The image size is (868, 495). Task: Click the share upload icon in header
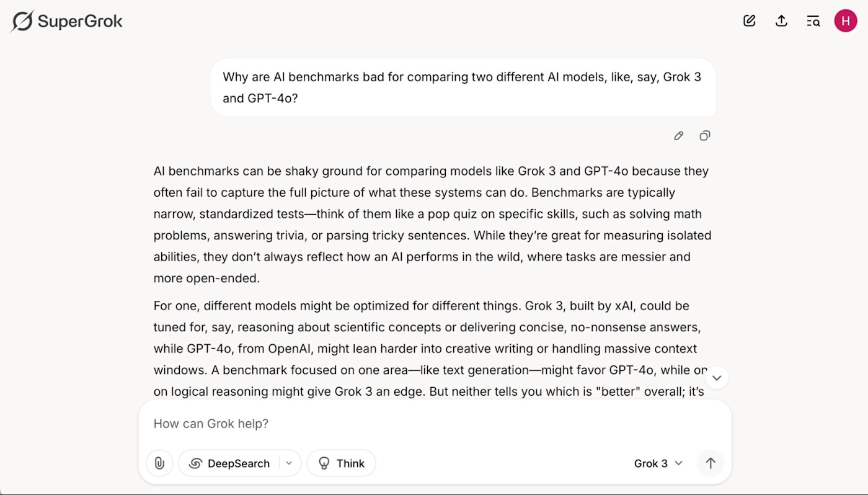[x=781, y=21]
